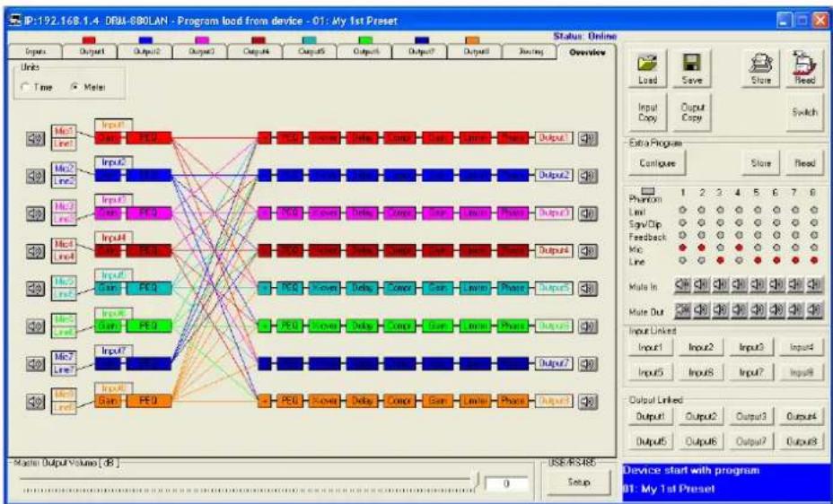
Task: Click the Load folder icon button
Action: pos(647,66)
